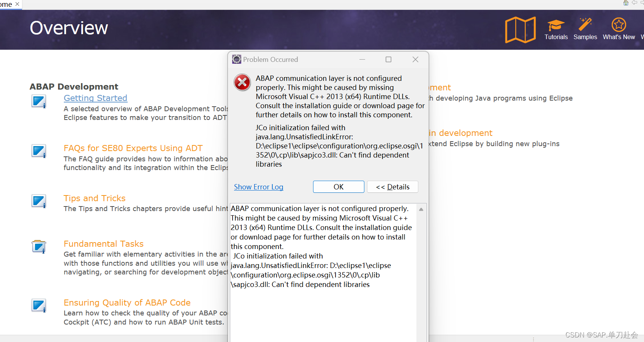
Task: Open the plug-in development link
Action: [x=460, y=133]
